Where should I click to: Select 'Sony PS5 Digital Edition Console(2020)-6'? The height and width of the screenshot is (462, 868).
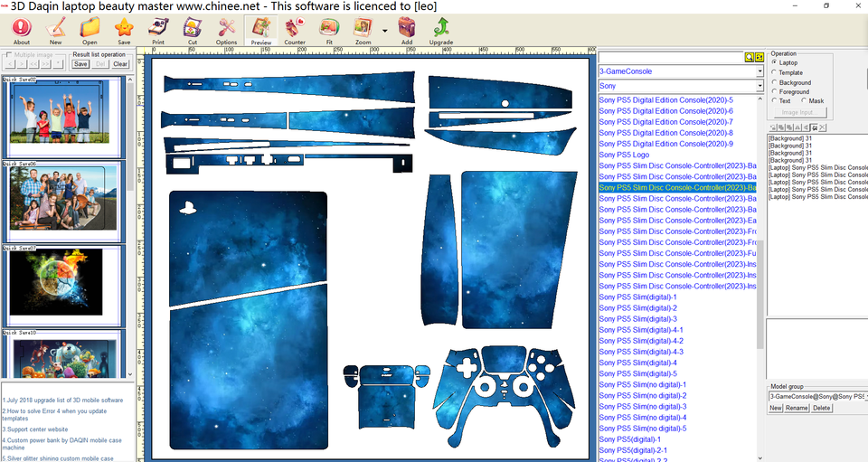[x=666, y=111]
